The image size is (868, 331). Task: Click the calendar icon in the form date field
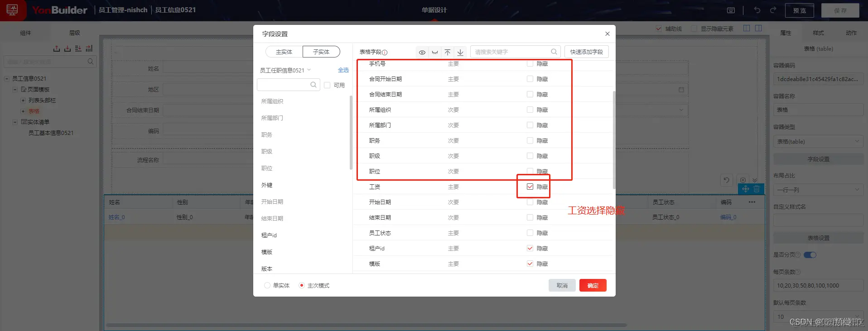pos(681,90)
